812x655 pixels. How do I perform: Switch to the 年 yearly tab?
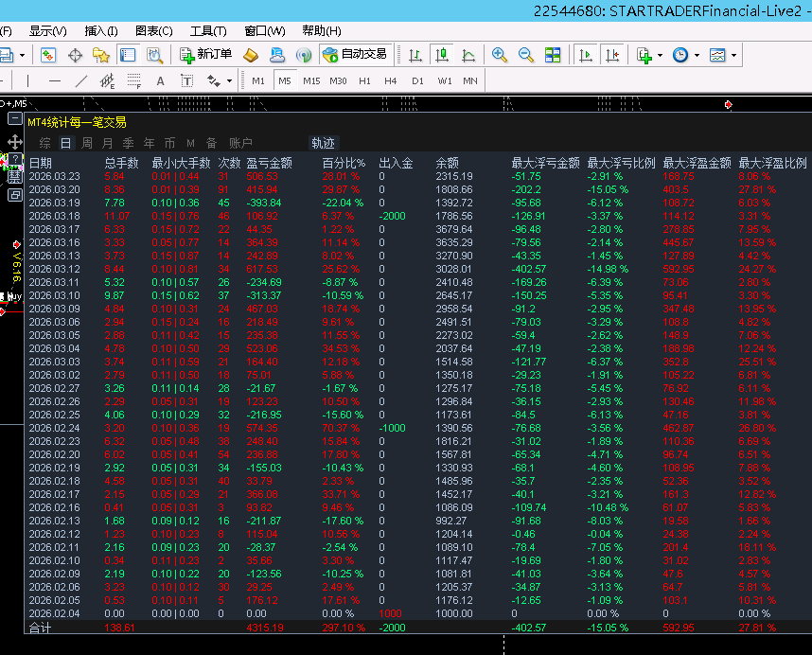[x=150, y=143]
